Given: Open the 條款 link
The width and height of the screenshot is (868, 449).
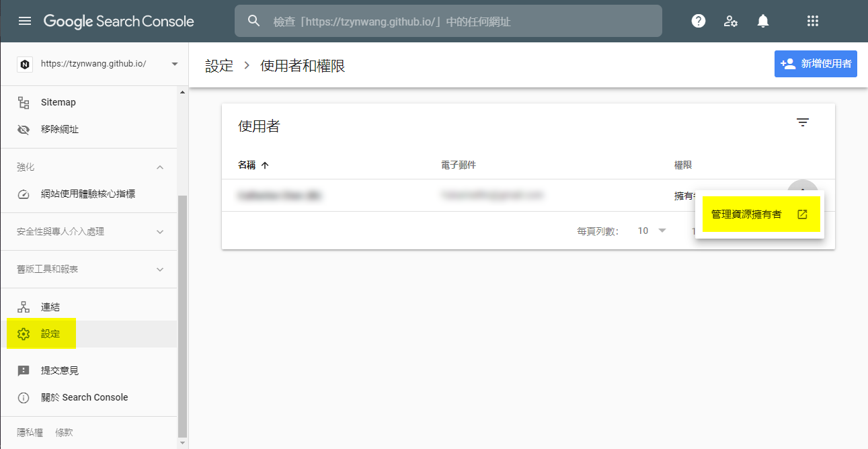Looking at the screenshot, I should pos(64,433).
